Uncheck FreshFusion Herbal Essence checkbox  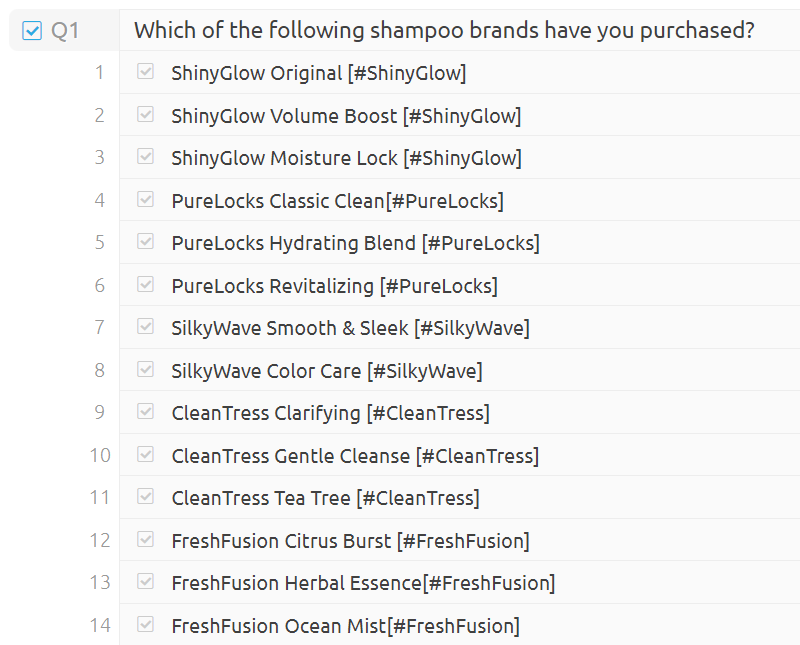(146, 582)
